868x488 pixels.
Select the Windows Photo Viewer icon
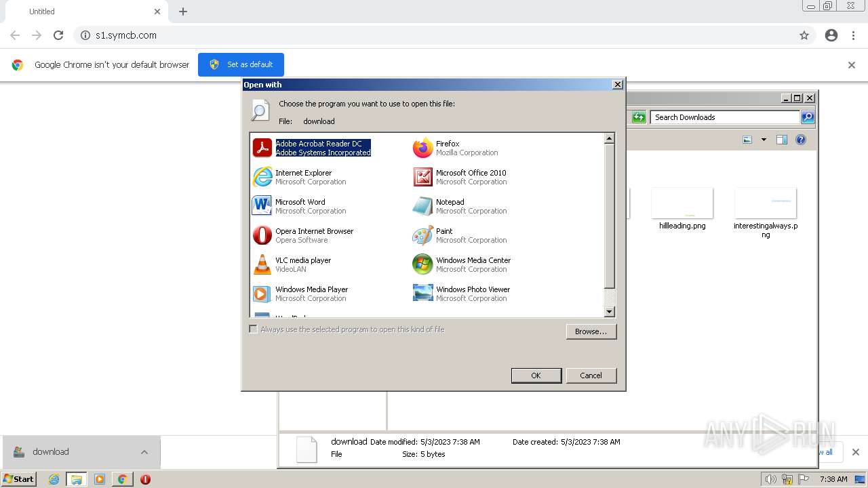pyautogui.click(x=422, y=293)
